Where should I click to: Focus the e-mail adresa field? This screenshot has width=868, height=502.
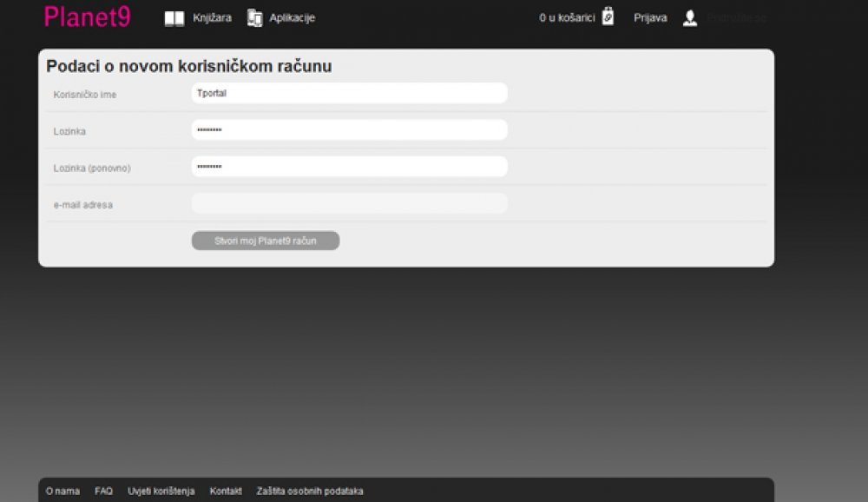click(x=349, y=203)
